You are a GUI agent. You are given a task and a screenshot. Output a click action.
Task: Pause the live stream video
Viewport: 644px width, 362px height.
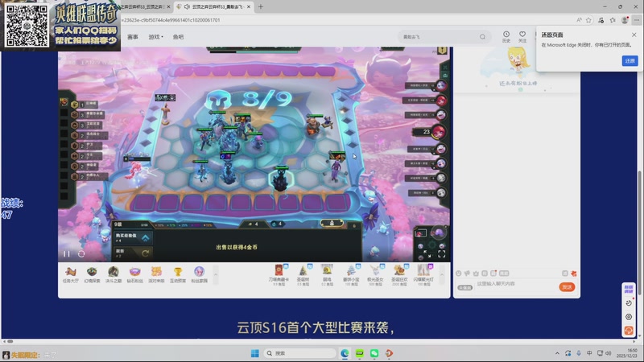(x=67, y=253)
